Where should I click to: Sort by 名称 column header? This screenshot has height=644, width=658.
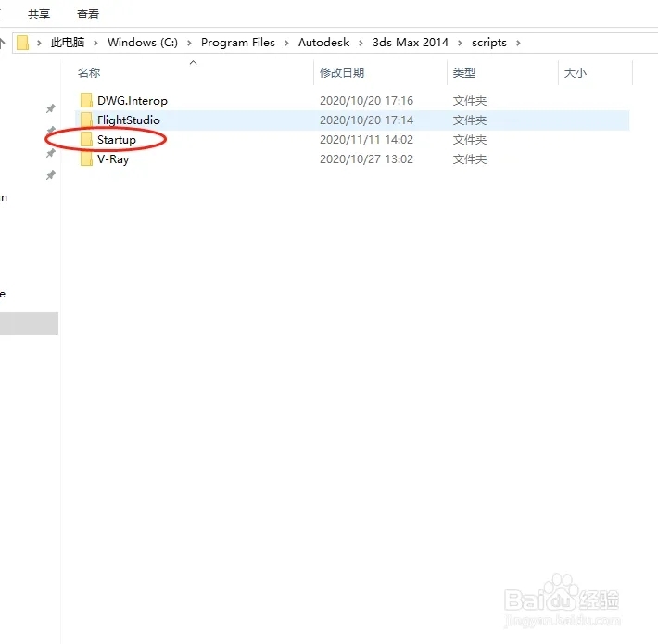[x=89, y=73]
